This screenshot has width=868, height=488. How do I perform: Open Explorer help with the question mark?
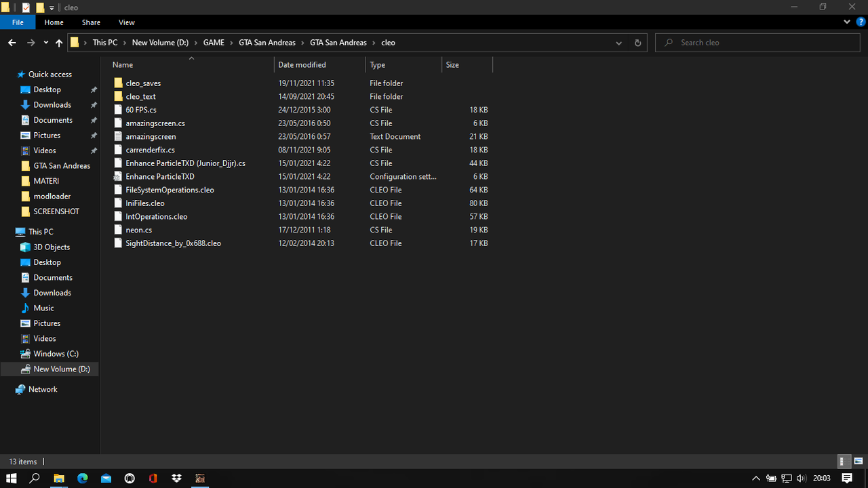click(861, 22)
